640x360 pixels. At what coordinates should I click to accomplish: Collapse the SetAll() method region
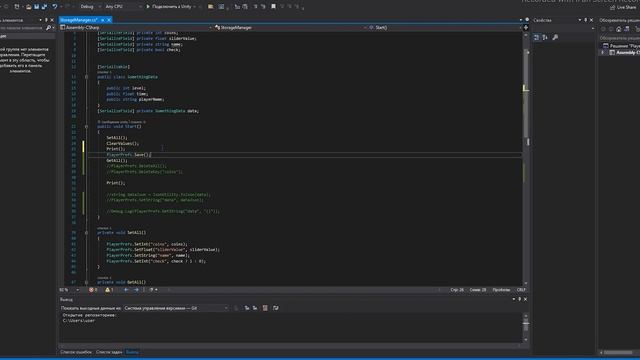click(86, 233)
